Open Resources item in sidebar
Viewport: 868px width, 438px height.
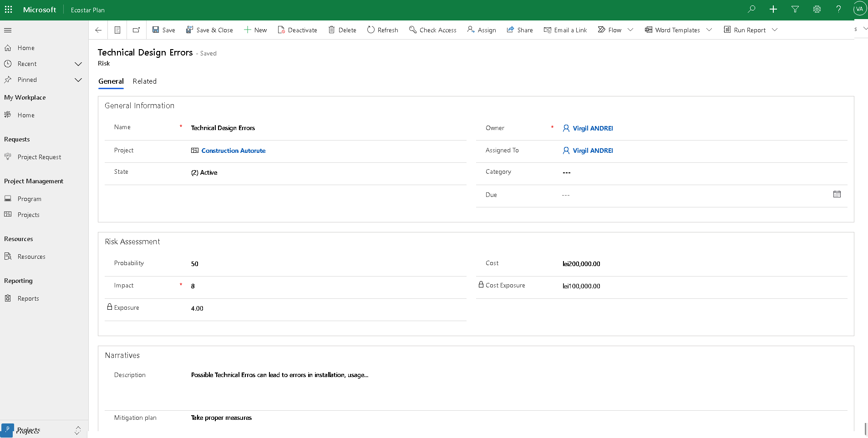(31, 257)
